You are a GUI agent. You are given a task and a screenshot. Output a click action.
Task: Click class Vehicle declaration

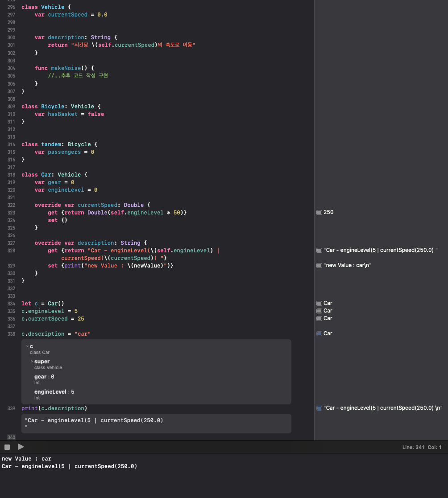(x=46, y=7)
